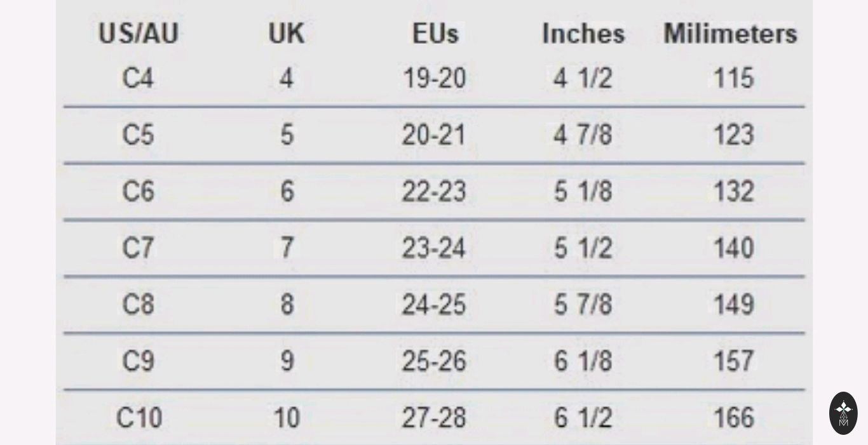This screenshot has width=868, height=445.
Task: Click the Inches column header
Action: coord(583,34)
